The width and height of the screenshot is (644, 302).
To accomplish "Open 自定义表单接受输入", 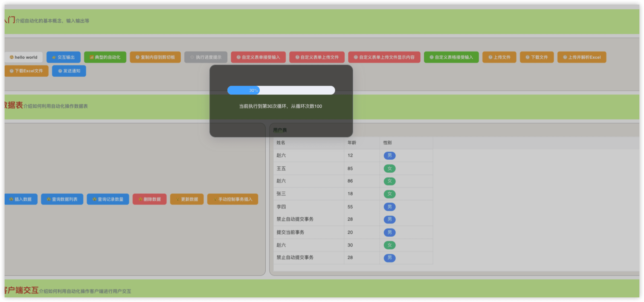I will (258, 57).
